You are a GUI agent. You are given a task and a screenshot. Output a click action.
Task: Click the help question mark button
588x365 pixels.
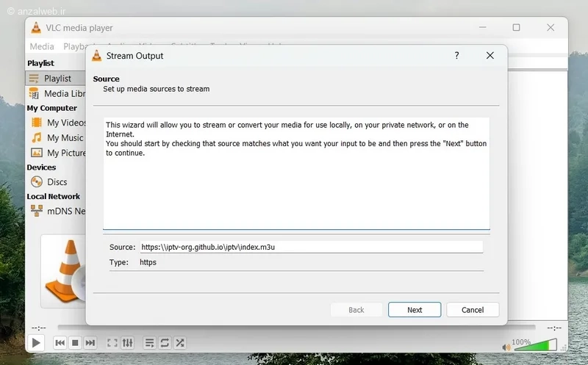(456, 56)
